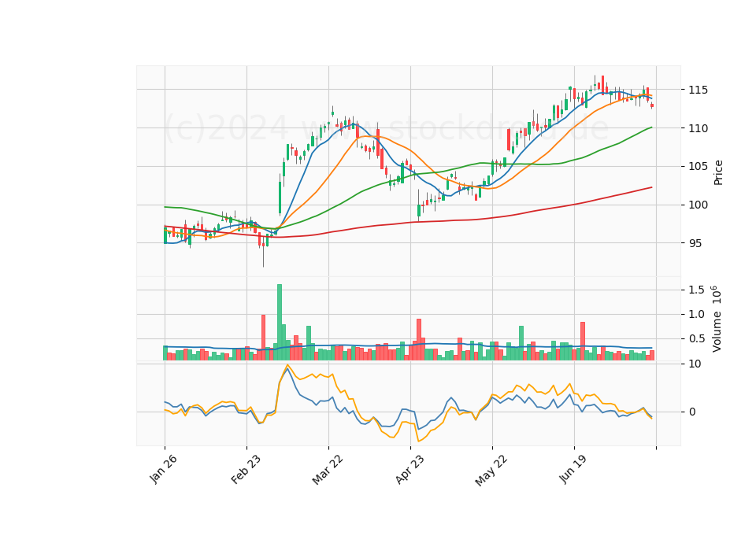Select the 105 price axis value
Image resolution: width=756 pixels, height=543 pixels.
pyautogui.click(x=699, y=167)
